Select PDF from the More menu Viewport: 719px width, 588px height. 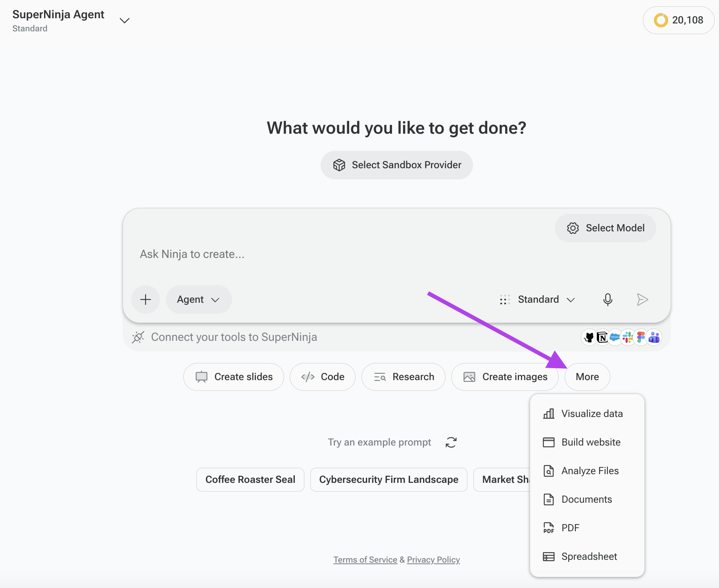point(587,528)
